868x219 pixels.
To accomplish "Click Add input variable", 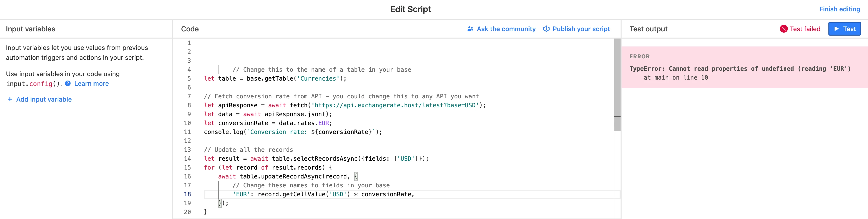I will 44,99.
